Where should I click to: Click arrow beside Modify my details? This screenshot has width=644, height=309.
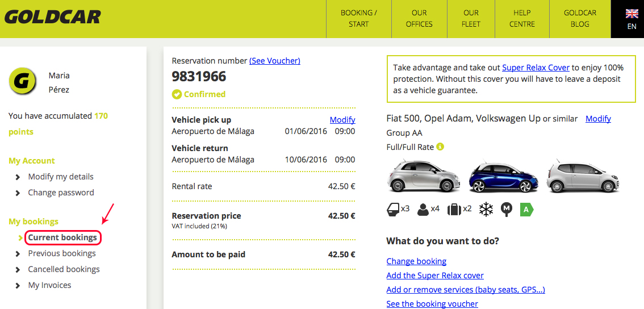[18, 177]
